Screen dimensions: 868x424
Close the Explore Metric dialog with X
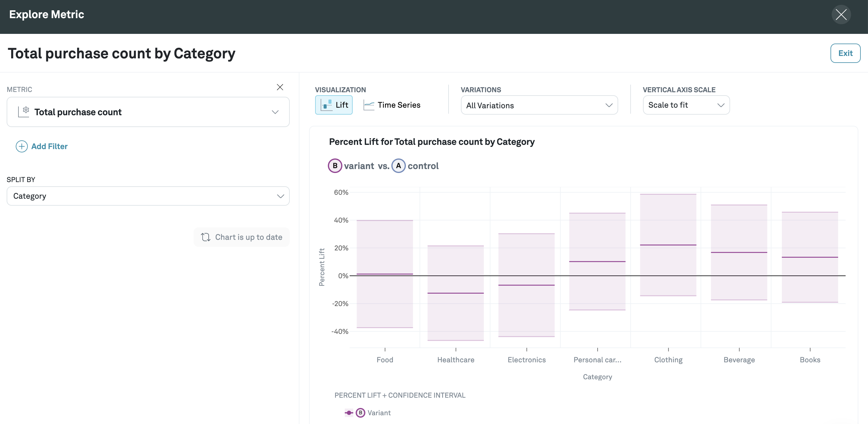[x=841, y=15]
